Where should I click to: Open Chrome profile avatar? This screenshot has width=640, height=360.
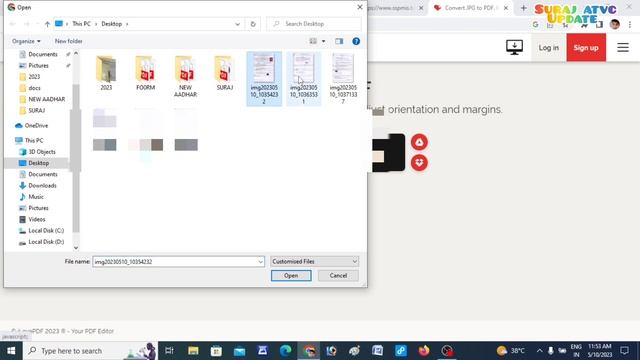point(615,24)
